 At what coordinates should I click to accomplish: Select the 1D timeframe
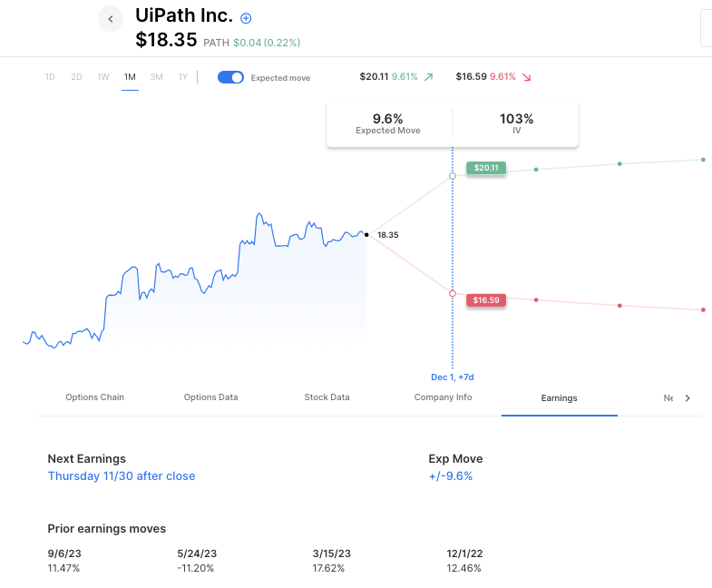(50, 77)
